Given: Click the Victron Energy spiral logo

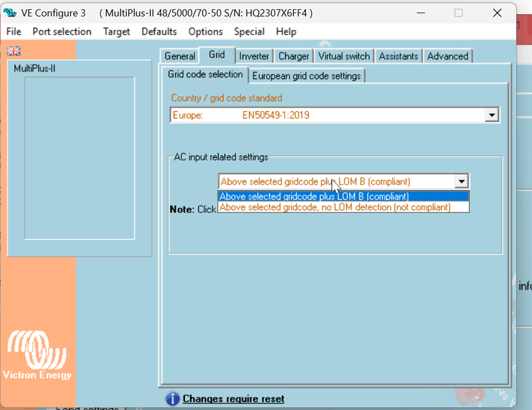Looking at the screenshot, I should pos(37,349).
